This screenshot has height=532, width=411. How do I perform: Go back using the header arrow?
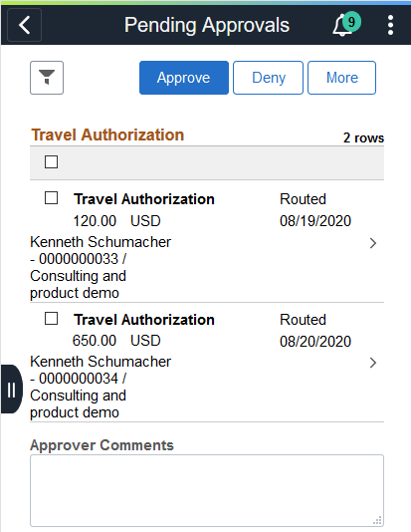[x=25, y=25]
